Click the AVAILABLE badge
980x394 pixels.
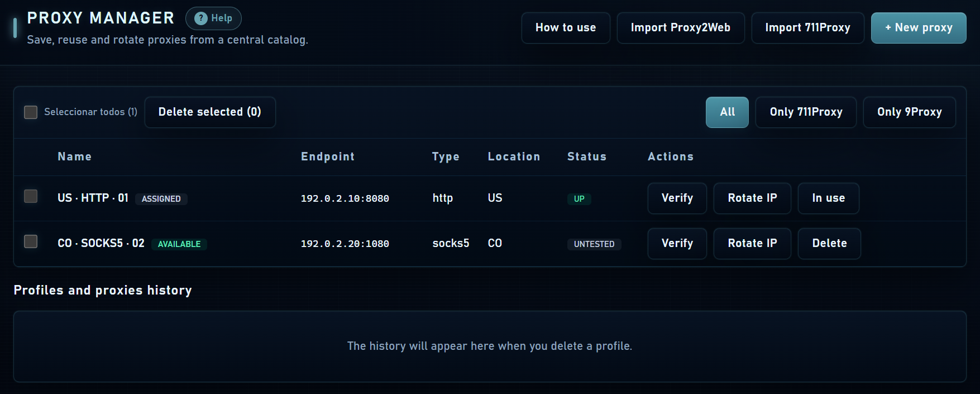pyautogui.click(x=179, y=244)
